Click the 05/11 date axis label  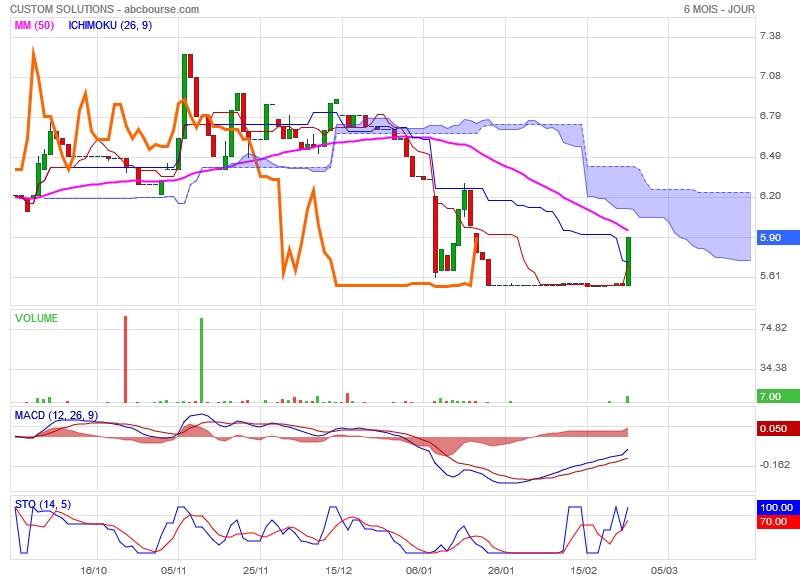point(174,570)
